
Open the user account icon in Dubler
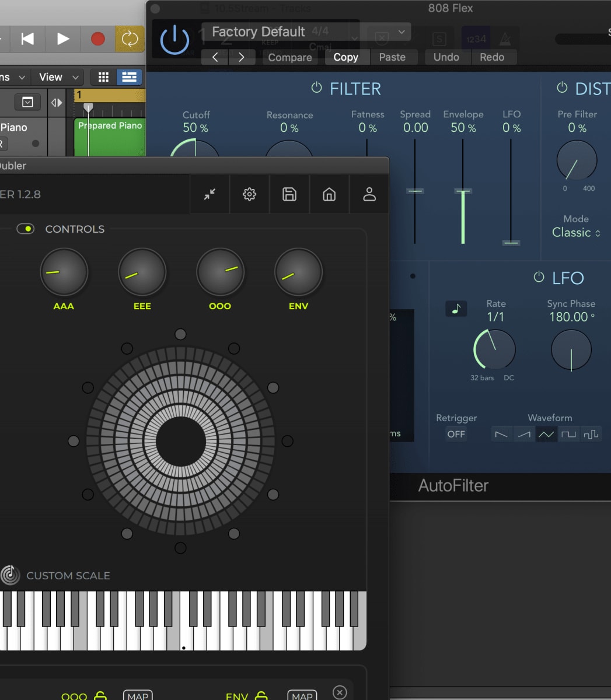pyautogui.click(x=369, y=194)
